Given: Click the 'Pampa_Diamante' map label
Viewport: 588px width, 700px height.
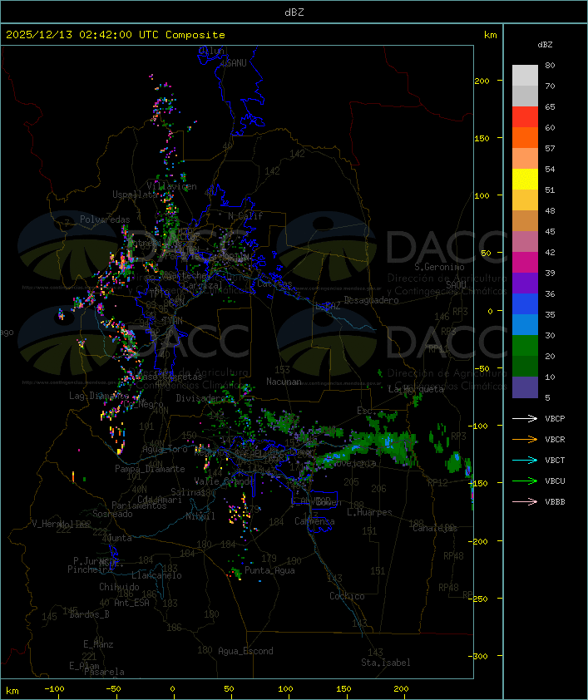Looking at the screenshot, I should point(150,469).
